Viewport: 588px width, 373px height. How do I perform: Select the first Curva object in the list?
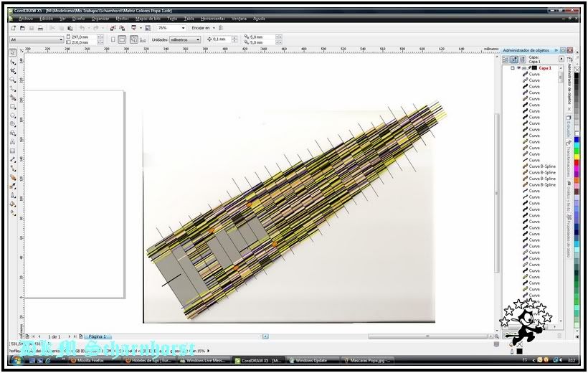click(x=534, y=75)
